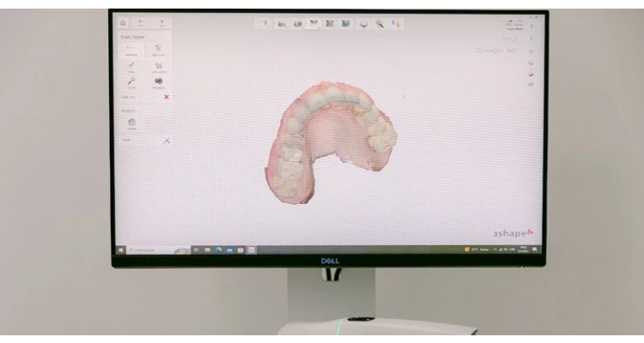
Task: Open the first workflow step in top toolbar
Action: coord(264,23)
